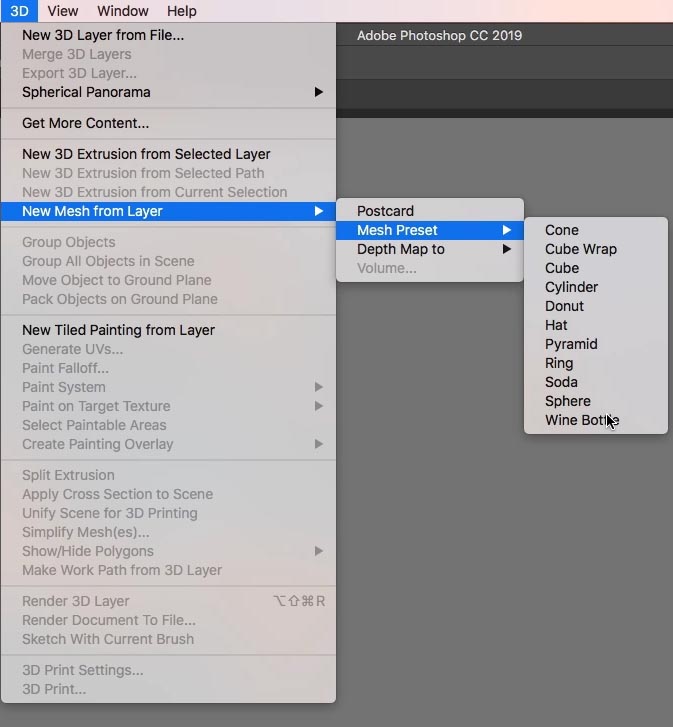Pick the Soda mesh preset

coord(596,382)
